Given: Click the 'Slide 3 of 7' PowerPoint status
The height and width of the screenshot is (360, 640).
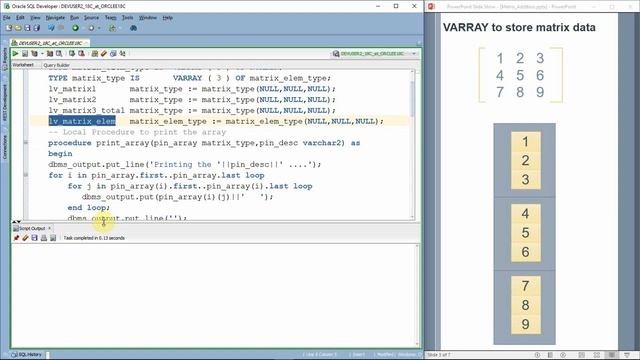Looking at the screenshot, I should [439, 355].
